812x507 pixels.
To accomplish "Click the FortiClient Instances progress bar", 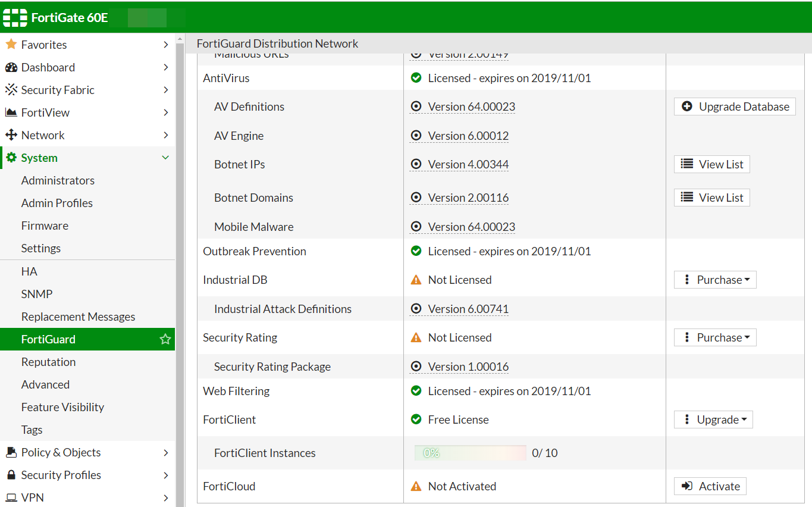I will 471,453.
